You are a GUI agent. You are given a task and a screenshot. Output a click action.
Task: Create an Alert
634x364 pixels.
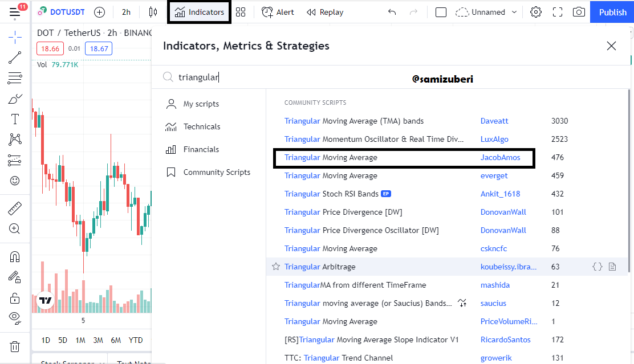(278, 12)
